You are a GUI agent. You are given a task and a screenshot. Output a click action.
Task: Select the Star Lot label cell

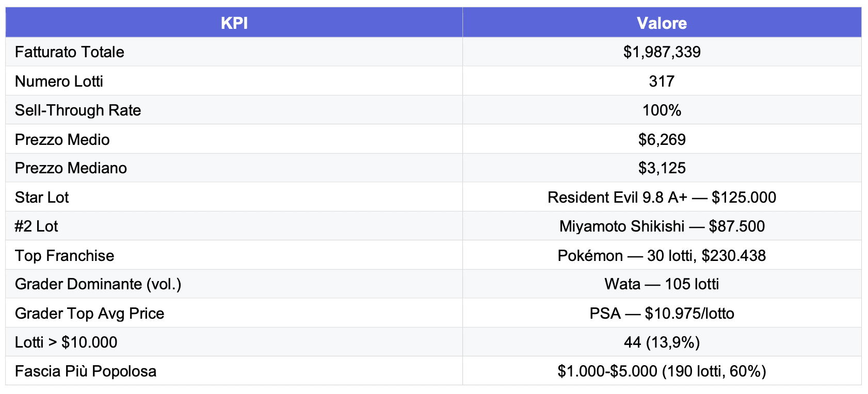pyautogui.click(x=42, y=198)
